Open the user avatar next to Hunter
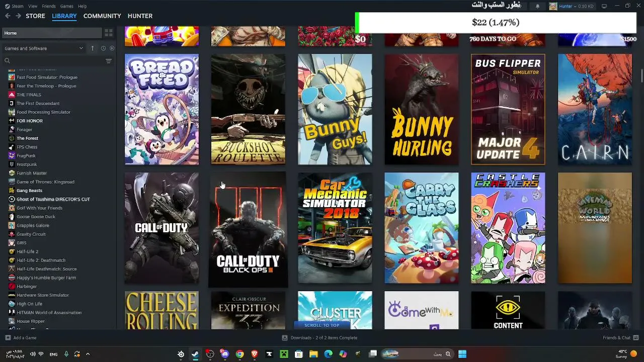Screen dimensions: 644x362 553,6
